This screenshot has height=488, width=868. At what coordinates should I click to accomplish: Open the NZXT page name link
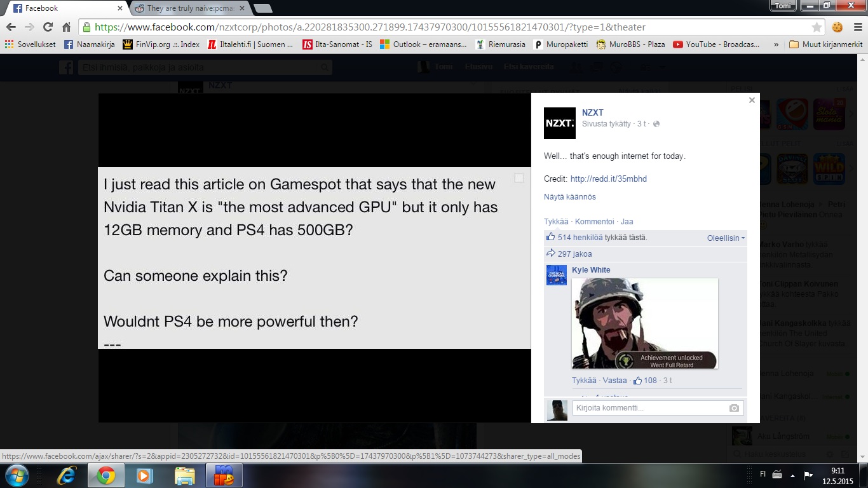pos(593,112)
